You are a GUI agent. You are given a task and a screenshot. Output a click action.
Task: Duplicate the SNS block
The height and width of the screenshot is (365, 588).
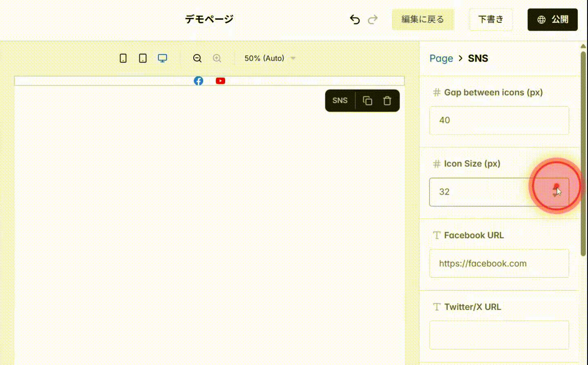pyautogui.click(x=367, y=101)
